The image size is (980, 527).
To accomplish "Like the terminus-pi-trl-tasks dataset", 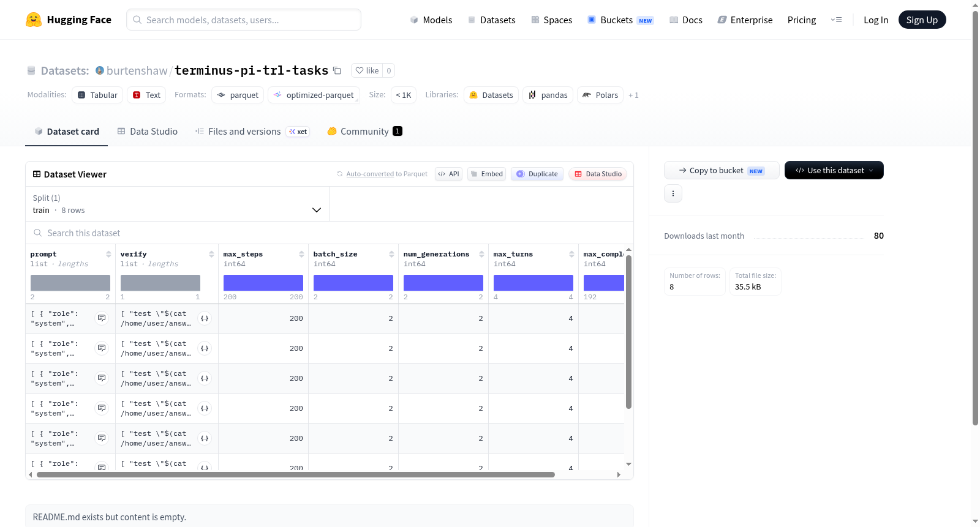I will click(x=367, y=70).
